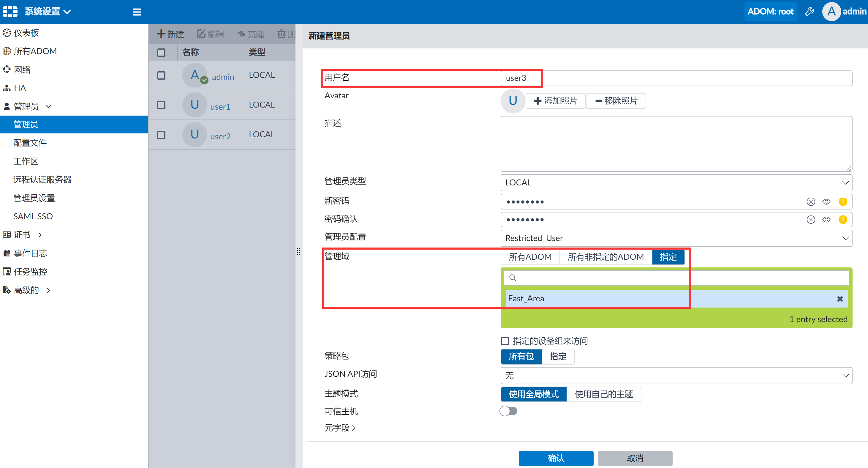Click the 新建 plus button in toolbar
The width and height of the screenshot is (868, 468).
tap(170, 34)
